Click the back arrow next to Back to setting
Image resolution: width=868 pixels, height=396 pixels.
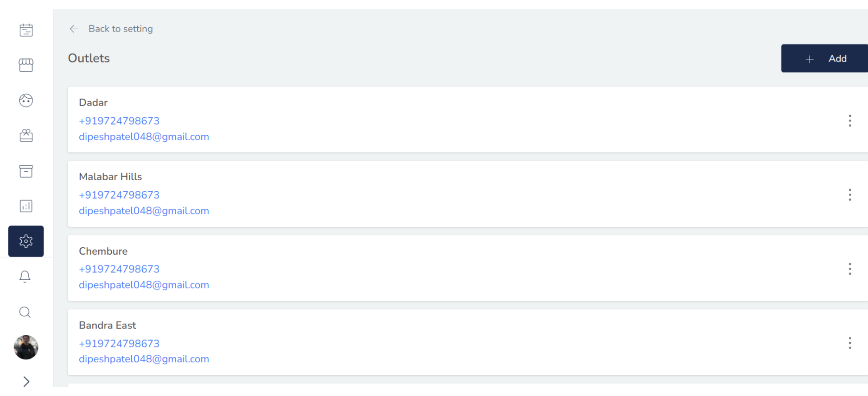(74, 29)
